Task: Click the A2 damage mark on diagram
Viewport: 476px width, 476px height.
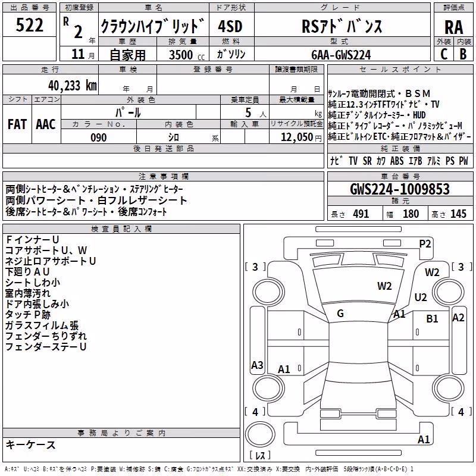Action: pyautogui.click(x=458, y=318)
